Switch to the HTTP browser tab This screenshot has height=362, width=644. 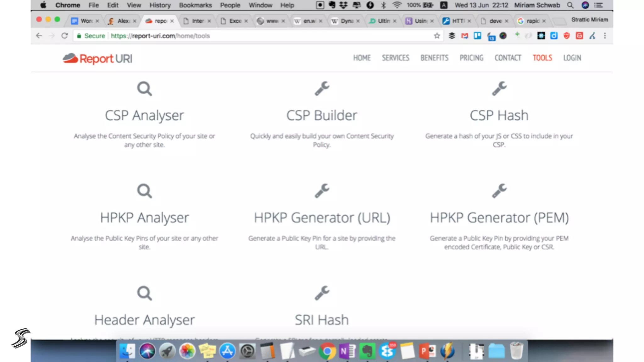[457, 21]
